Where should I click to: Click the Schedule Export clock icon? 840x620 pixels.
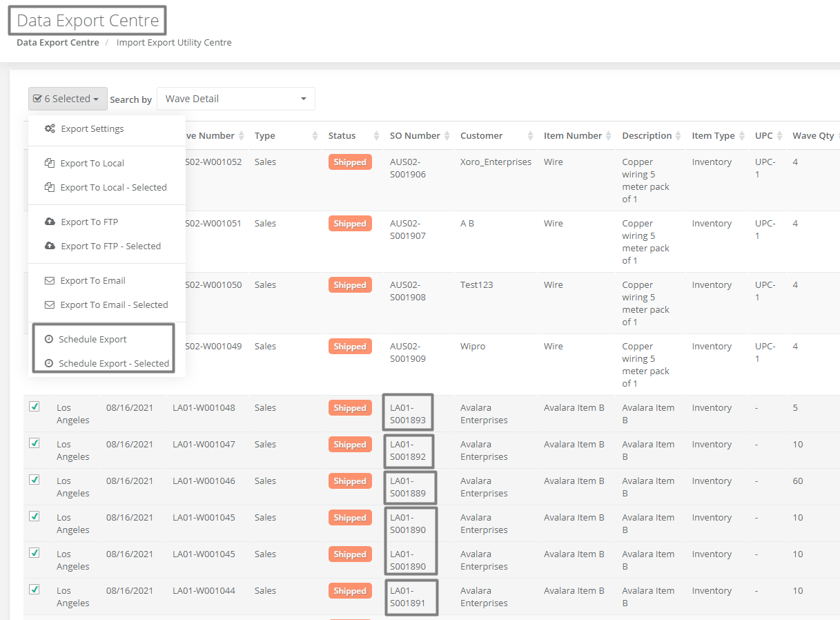[x=49, y=340]
